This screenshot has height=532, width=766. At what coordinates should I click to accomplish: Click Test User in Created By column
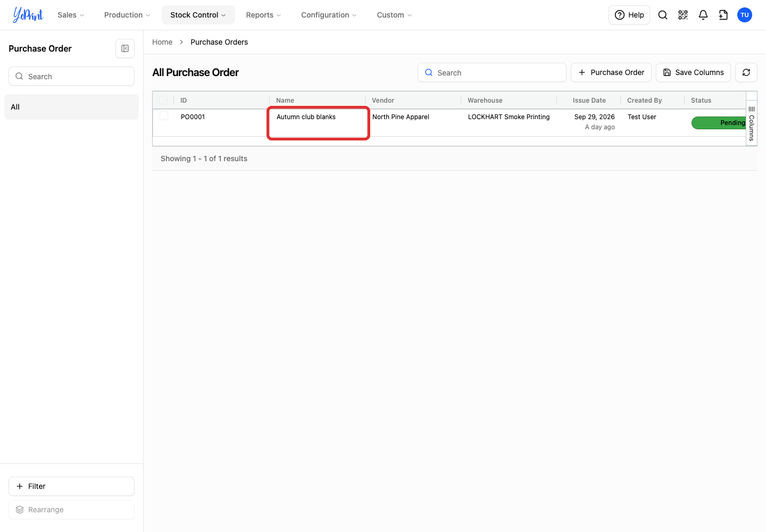642,117
